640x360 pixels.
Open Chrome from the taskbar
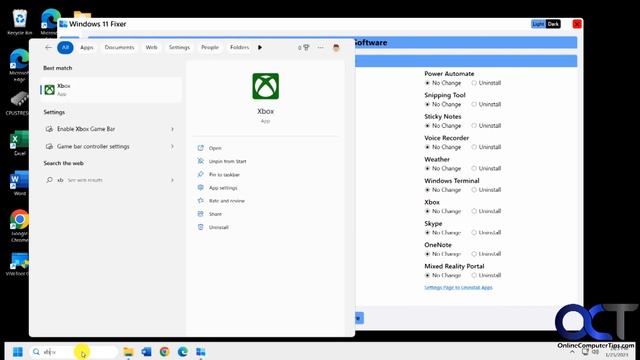pyautogui.click(x=164, y=352)
